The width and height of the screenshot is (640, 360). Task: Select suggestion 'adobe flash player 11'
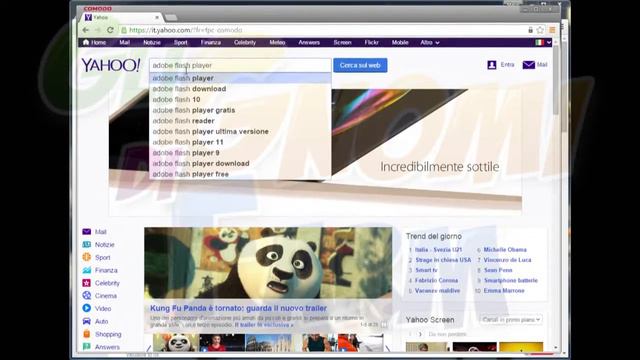240,142
